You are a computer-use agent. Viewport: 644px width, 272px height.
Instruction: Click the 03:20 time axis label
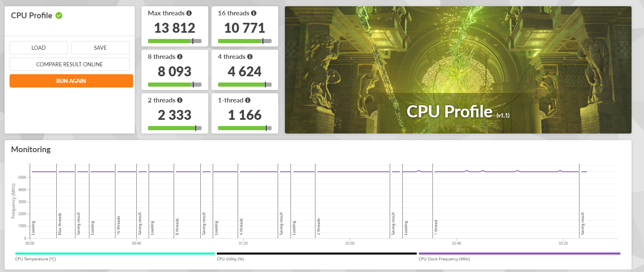click(563, 243)
